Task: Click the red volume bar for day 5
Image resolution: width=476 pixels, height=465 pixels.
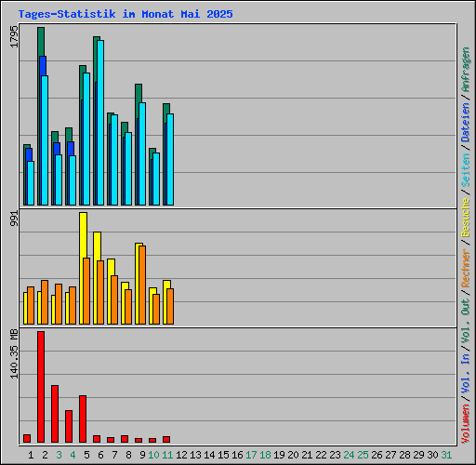Action: [83, 418]
